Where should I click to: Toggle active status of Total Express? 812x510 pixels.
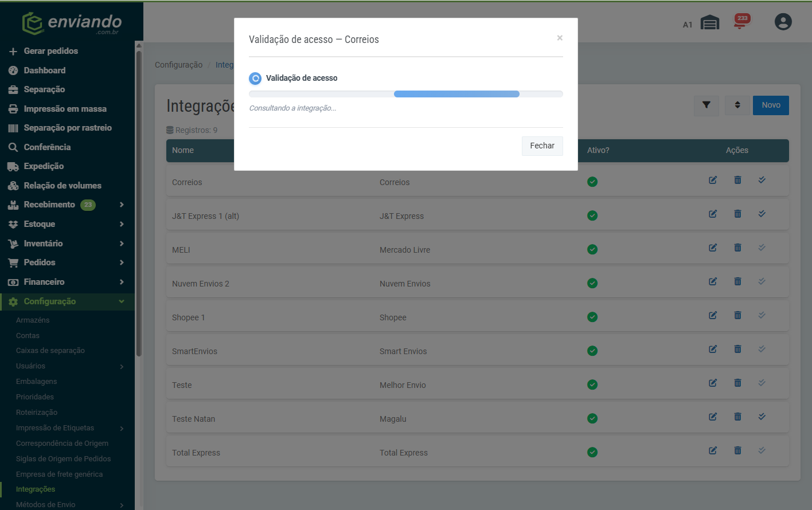coord(592,452)
